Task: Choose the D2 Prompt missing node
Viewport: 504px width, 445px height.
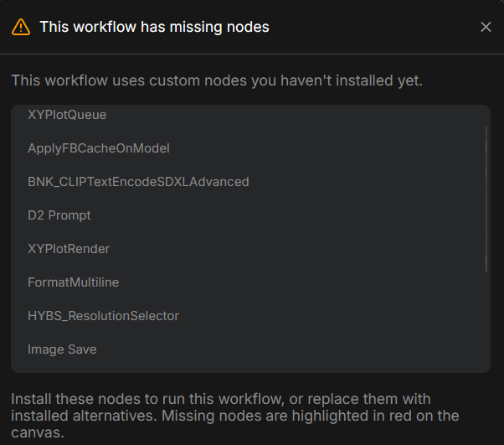Action: [59, 215]
